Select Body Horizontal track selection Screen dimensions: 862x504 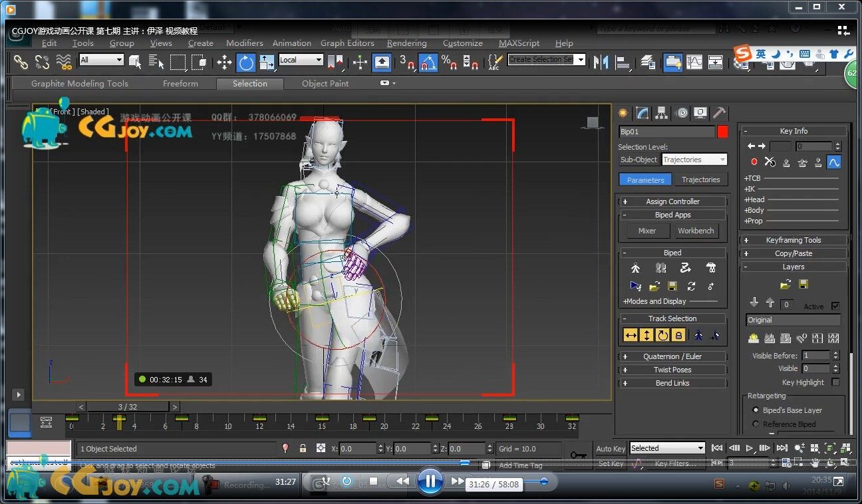tap(631, 336)
